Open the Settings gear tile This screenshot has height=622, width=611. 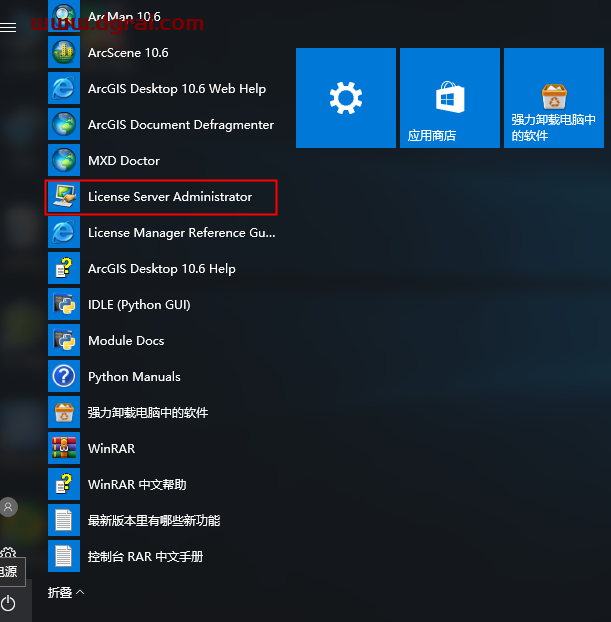(x=345, y=98)
